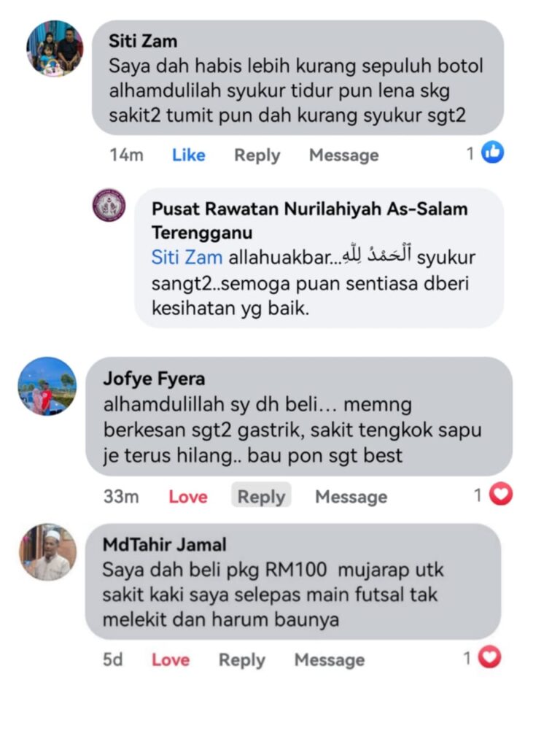This screenshot has width=560, height=747.
Task: Reply to MdTahir Jamal's comment
Action: [242, 660]
